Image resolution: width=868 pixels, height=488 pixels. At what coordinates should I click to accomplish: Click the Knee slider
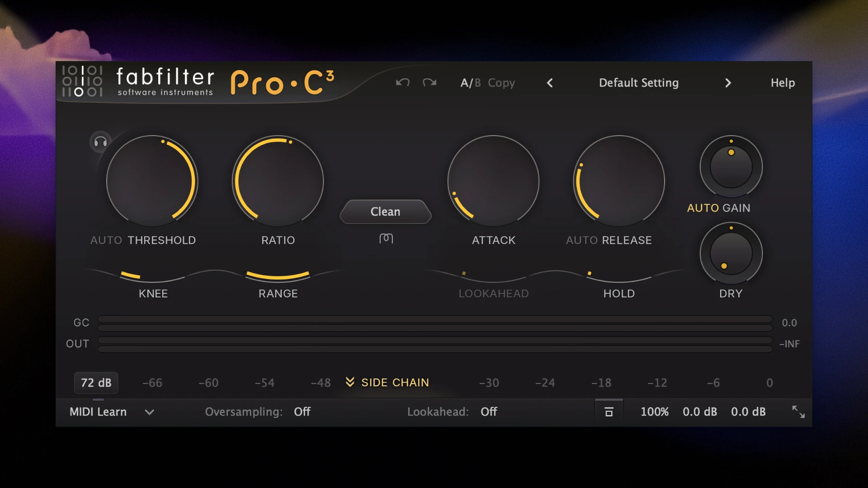pos(153,276)
